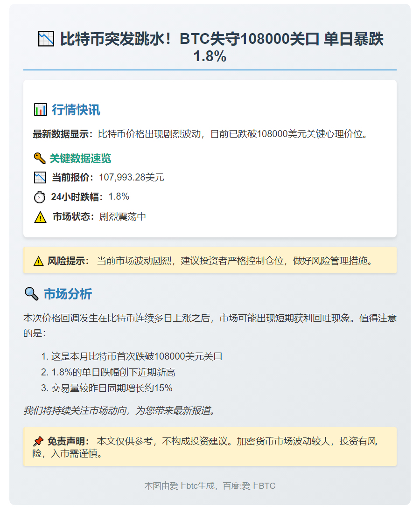420x520 pixels.
Task: Click the 关键数据速览 subheading
Action: 80,159
